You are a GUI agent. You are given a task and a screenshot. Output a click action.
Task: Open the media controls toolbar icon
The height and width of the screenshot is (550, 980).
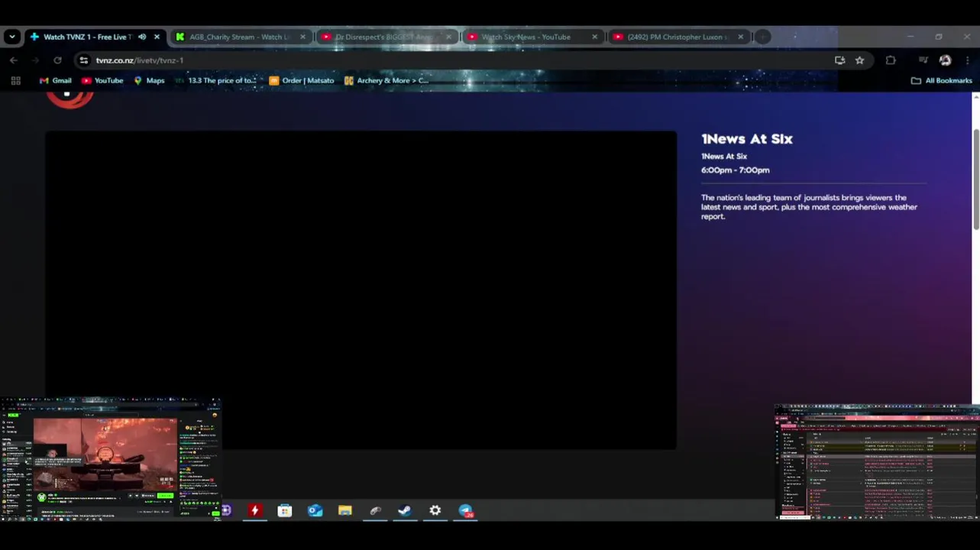click(x=923, y=60)
